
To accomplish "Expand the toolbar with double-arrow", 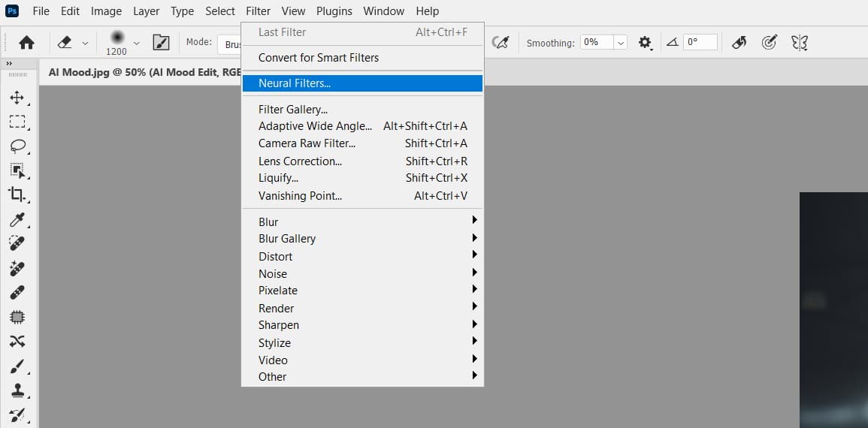I will [9, 64].
